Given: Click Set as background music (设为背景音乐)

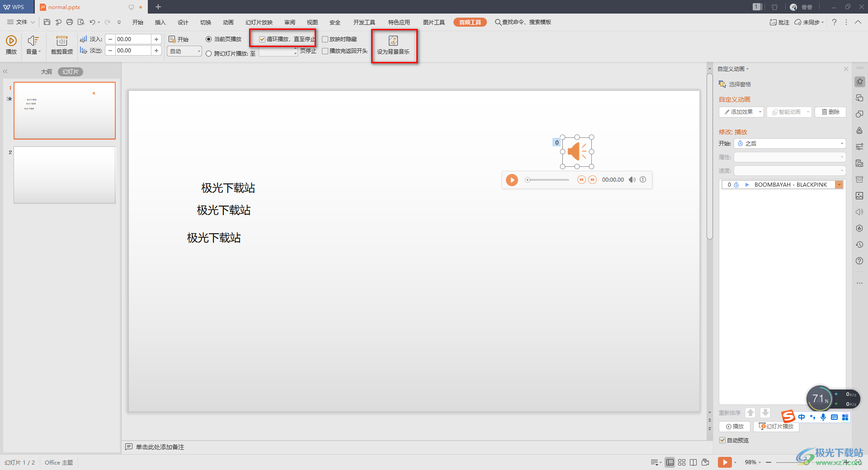Looking at the screenshot, I should [393, 46].
